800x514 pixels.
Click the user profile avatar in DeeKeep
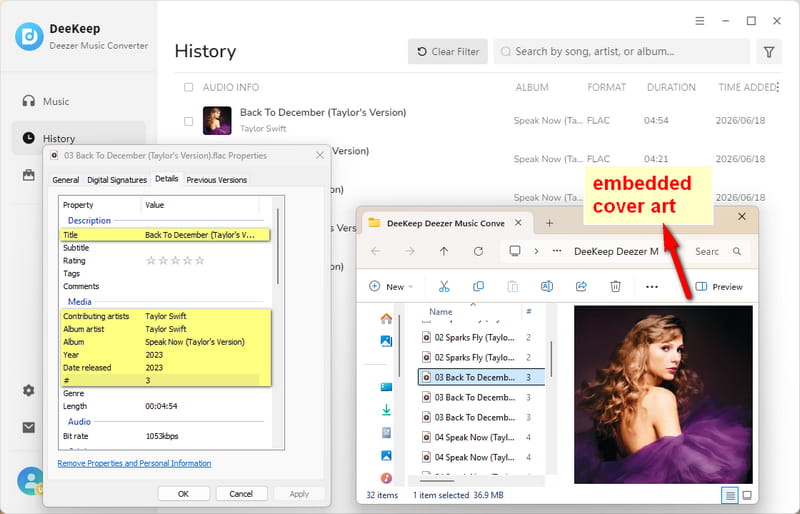click(31, 480)
